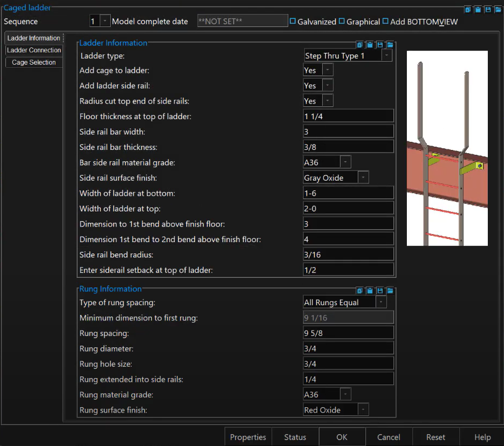Click the Properties button
Screen dimensions: 504x446
[x=248, y=437]
